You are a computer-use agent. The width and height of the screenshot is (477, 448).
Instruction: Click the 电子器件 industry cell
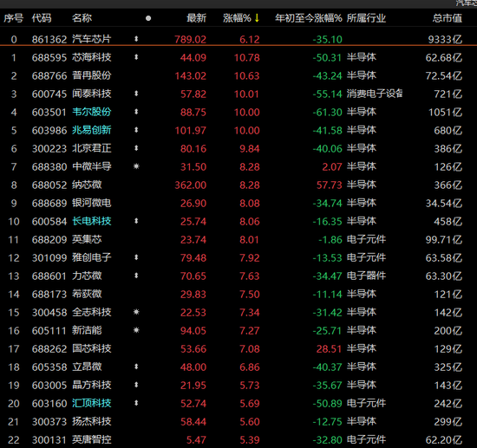point(366,276)
